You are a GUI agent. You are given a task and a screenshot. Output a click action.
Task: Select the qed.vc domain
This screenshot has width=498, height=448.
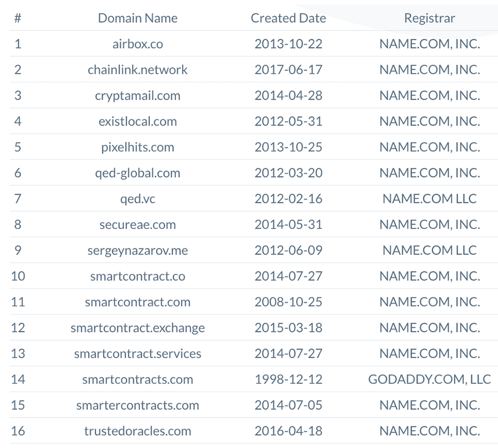coord(138,199)
